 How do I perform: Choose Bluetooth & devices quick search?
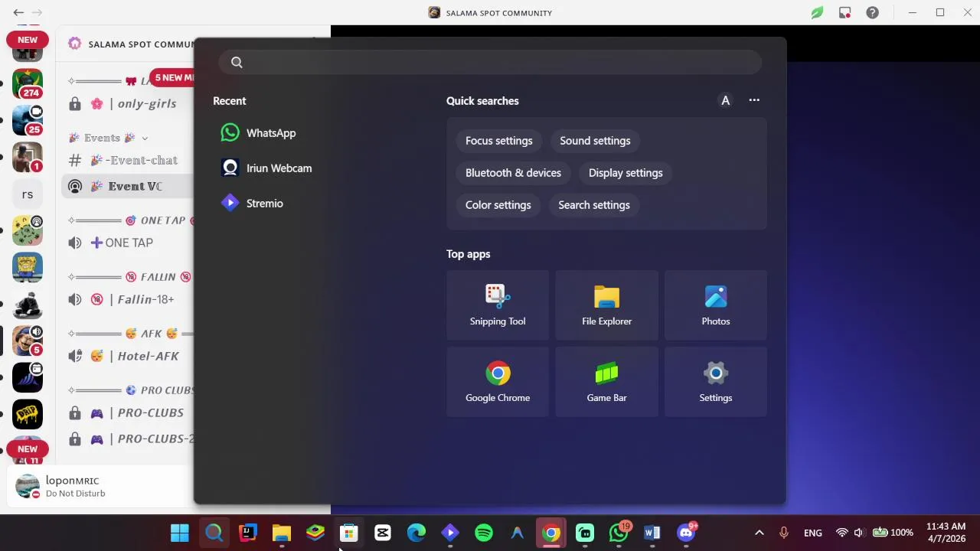coord(513,173)
